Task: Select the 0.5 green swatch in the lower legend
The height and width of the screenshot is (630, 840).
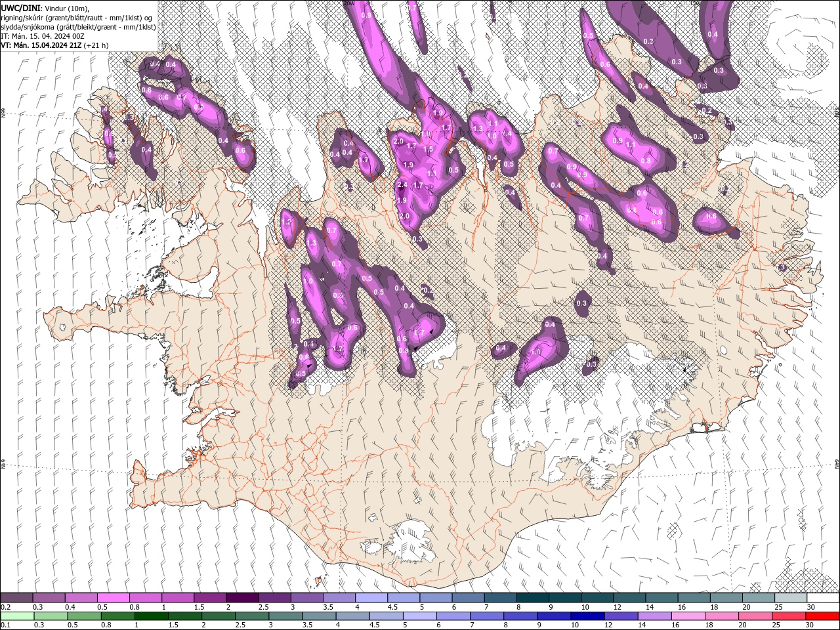Action: click(84, 616)
